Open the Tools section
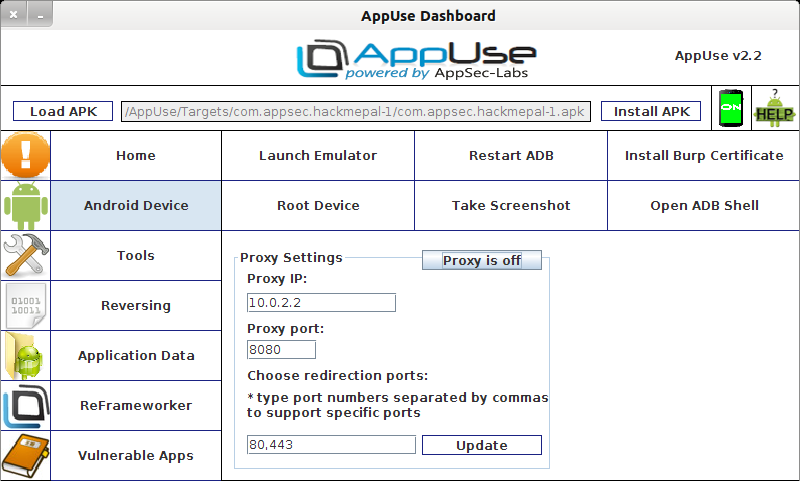Screen dimensions: 800x481 click(136, 256)
